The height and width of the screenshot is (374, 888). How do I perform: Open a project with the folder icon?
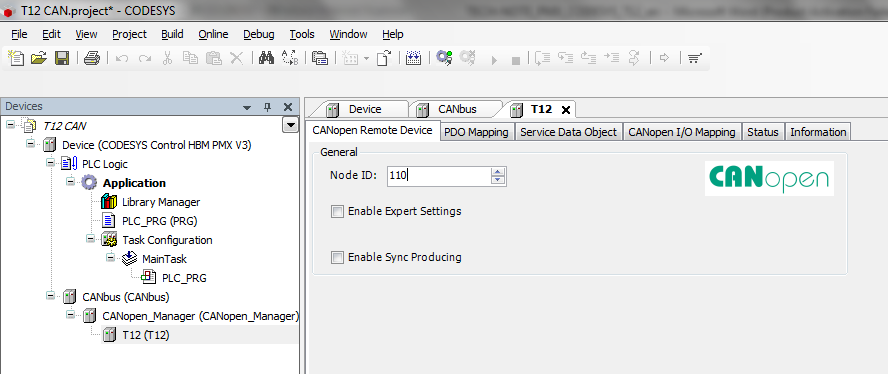39,58
